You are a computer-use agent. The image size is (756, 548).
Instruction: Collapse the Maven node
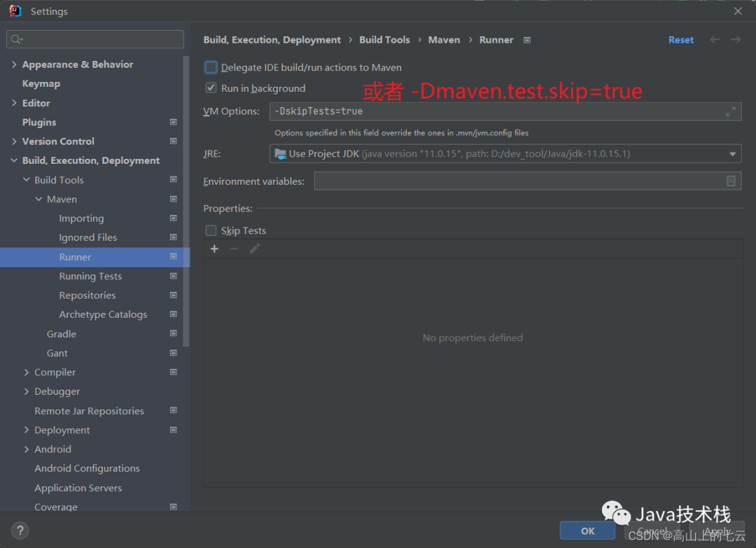38,199
